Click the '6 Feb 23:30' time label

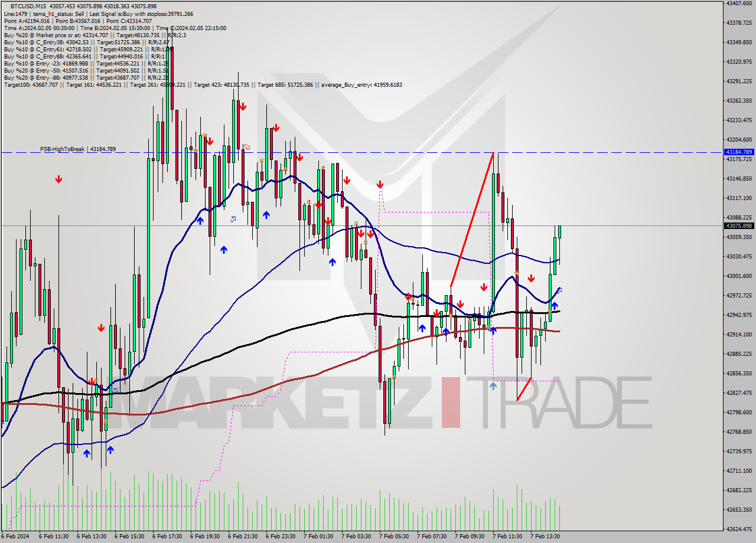point(281,537)
